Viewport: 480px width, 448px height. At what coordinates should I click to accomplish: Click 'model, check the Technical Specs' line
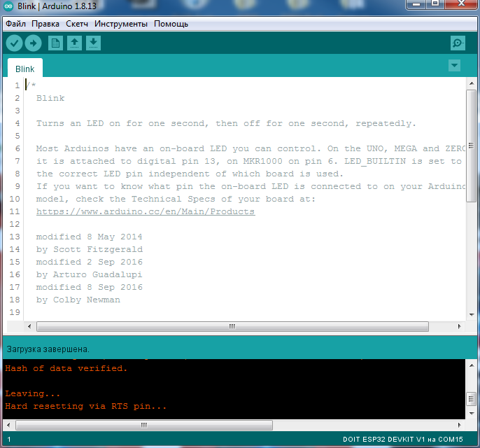(x=176, y=199)
